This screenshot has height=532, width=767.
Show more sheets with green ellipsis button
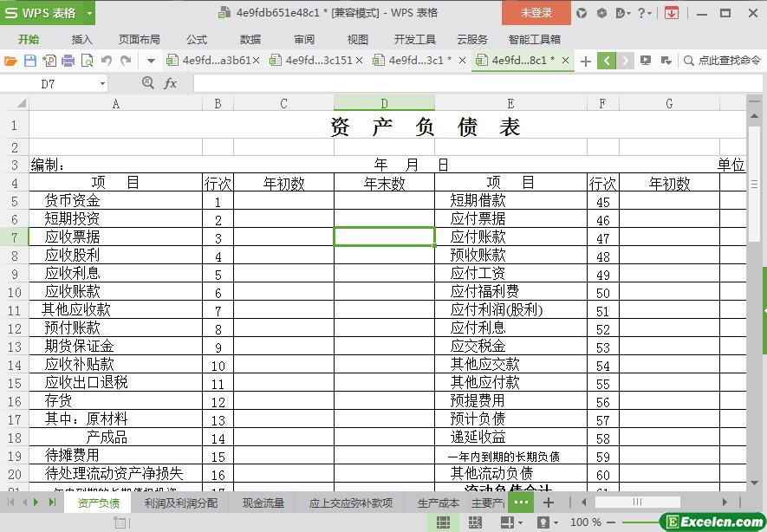click(520, 503)
